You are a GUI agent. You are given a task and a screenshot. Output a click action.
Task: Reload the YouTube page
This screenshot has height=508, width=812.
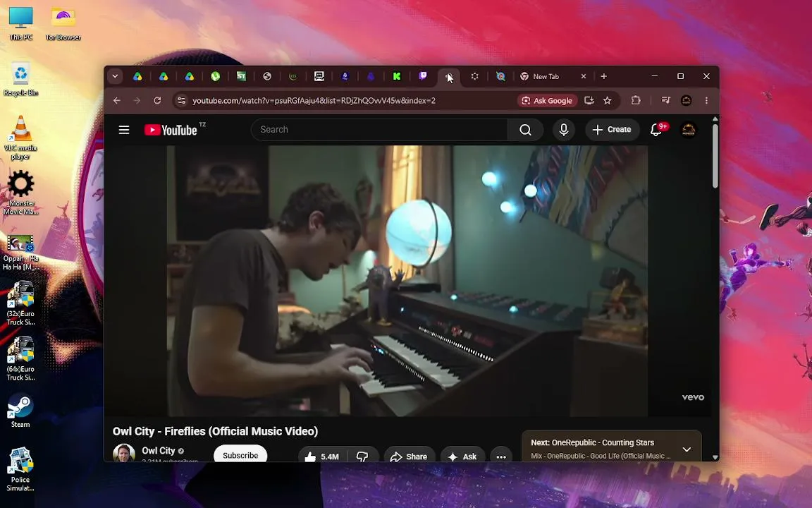pyautogui.click(x=157, y=101)
